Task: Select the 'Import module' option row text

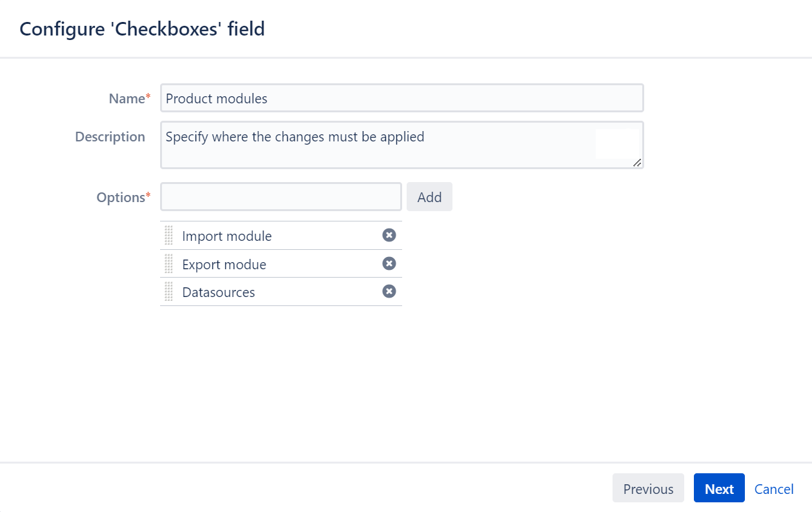Action: [x=227, y=236]
